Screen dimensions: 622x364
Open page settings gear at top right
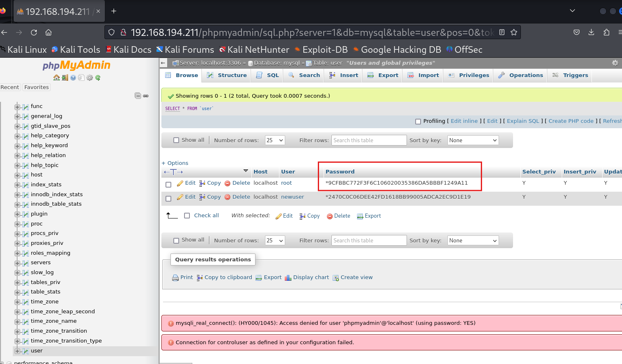pyautogui.click(x=615, y=63)
